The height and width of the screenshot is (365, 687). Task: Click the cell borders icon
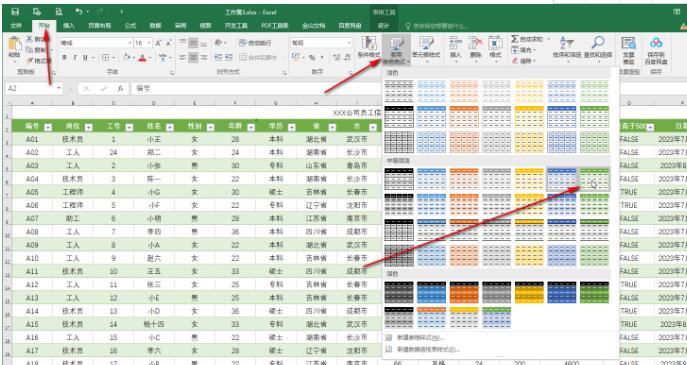point(105,57)
